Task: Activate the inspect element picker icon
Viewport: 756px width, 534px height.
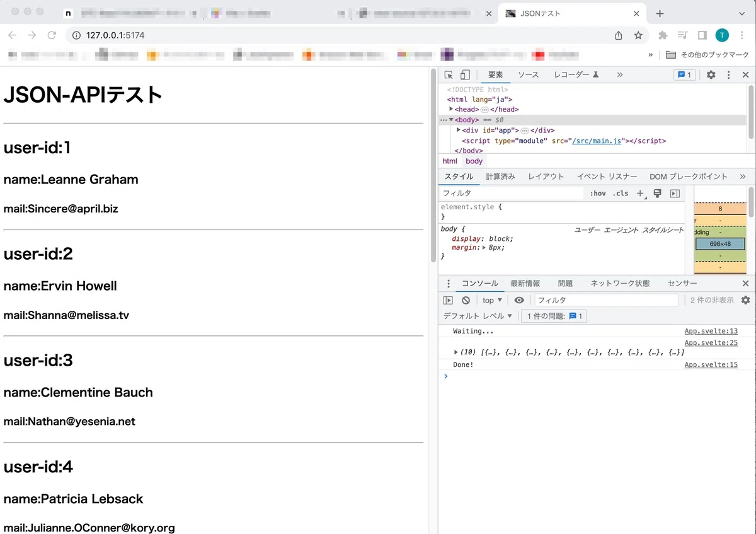Action: click(x=449, y=74)
